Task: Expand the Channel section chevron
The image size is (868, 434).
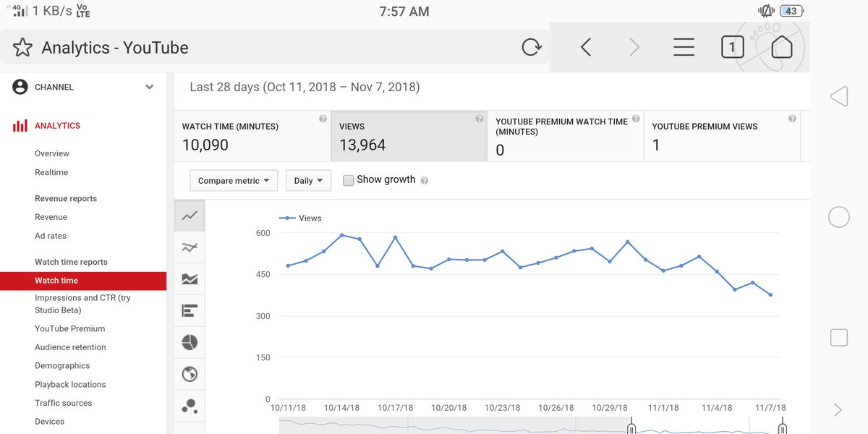Action: [149, 87]
